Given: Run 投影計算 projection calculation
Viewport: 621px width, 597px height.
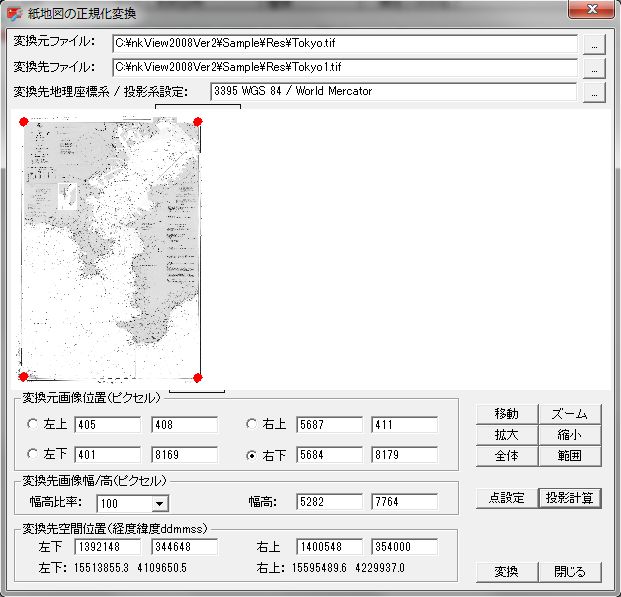Looking at the screenshot, I should point(569,498).
